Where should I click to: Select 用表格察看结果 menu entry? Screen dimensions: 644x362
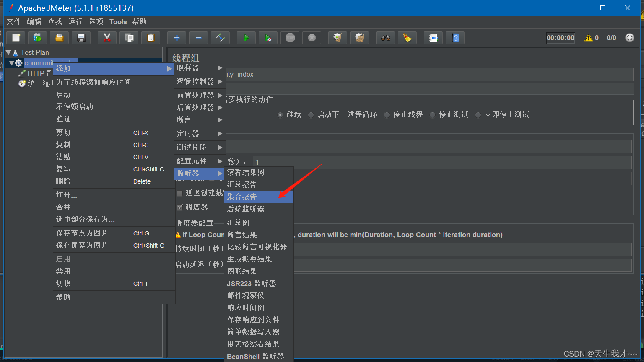pos(259,344)
